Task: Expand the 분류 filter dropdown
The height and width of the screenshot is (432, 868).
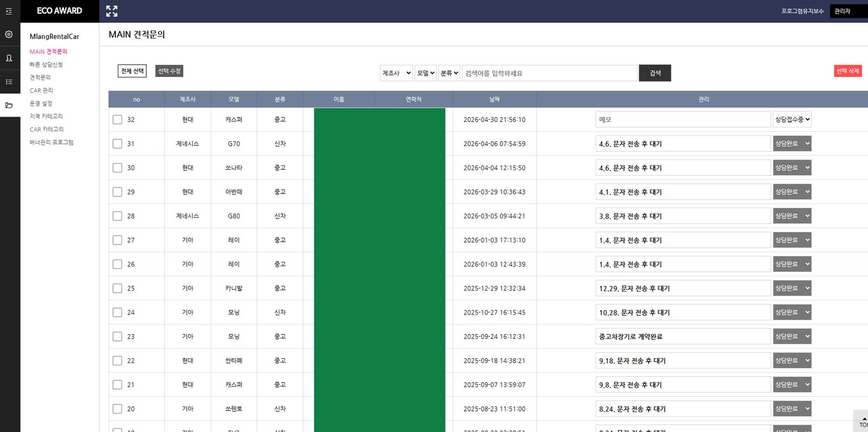Action: coord(449,73)
